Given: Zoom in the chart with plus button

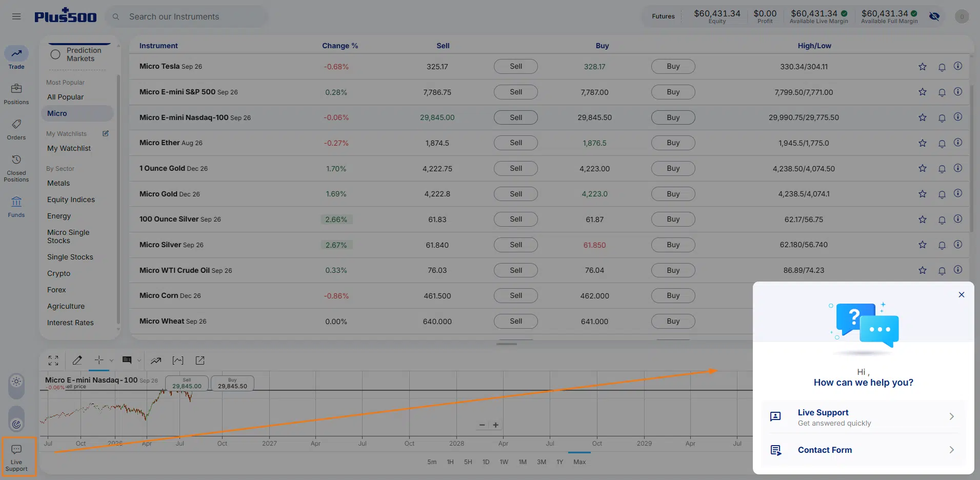Looking at the screenshot, I should 496,425.
